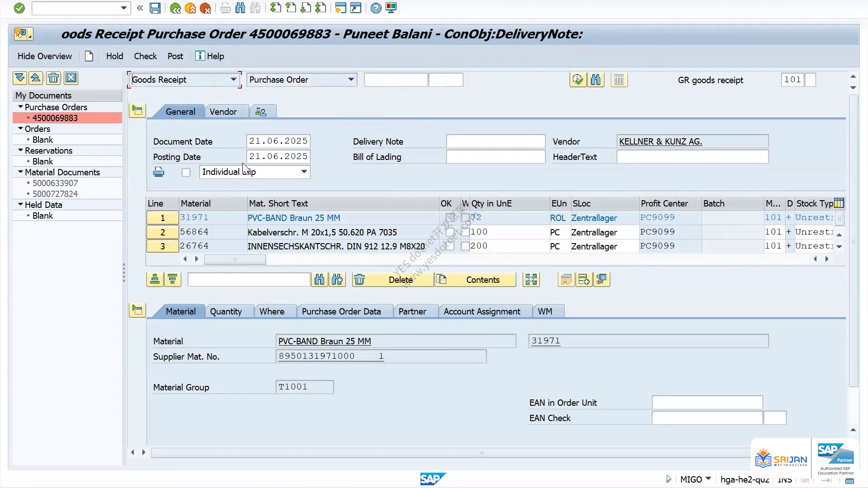The image size is (868, 488).
Task: Click the Execute clock icon near GR goods receipt
Action: pos(578,80)
